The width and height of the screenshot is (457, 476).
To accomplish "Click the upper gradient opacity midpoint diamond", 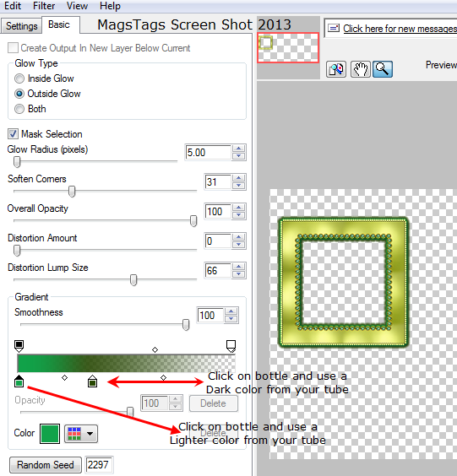I will 155,349.
